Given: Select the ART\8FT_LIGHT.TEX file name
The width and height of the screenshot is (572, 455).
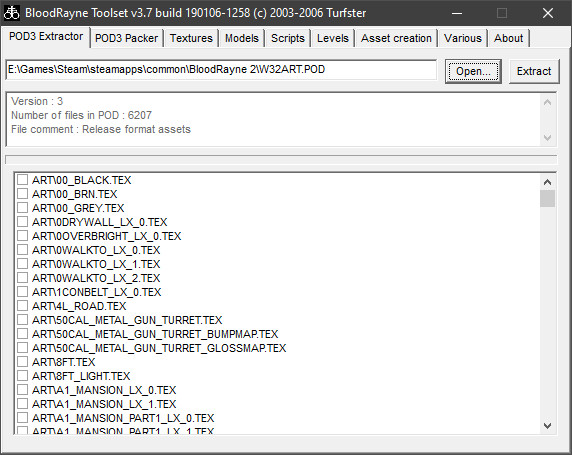Looking at the screenshot, I should tap(81, 376).
